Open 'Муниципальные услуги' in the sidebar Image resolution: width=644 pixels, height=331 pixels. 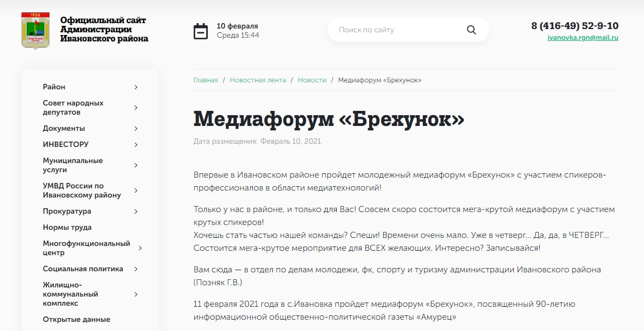(73, 165)
